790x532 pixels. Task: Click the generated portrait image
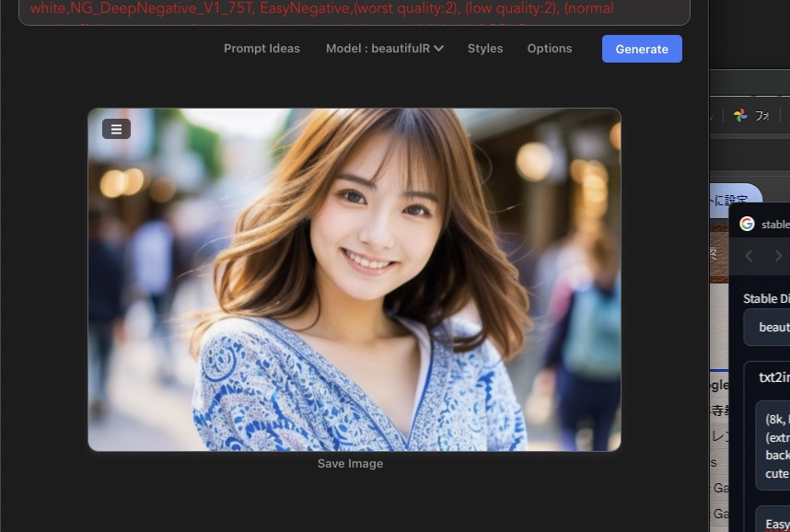[x=354, y=280]
